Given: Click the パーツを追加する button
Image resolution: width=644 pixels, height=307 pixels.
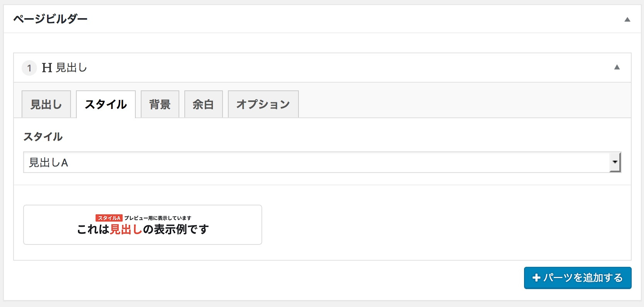Looking at the screenshot, I should tap(578, 278).
